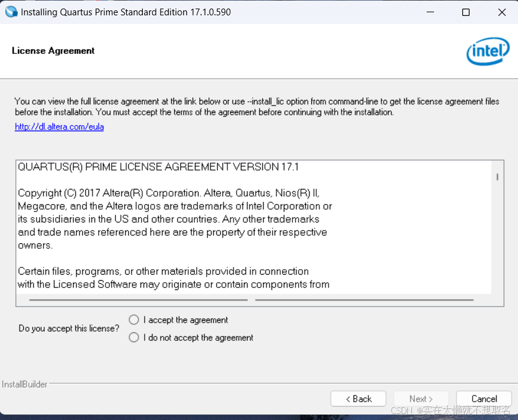Select 'I do not accept the agreement' option

[x=134, y=338]
